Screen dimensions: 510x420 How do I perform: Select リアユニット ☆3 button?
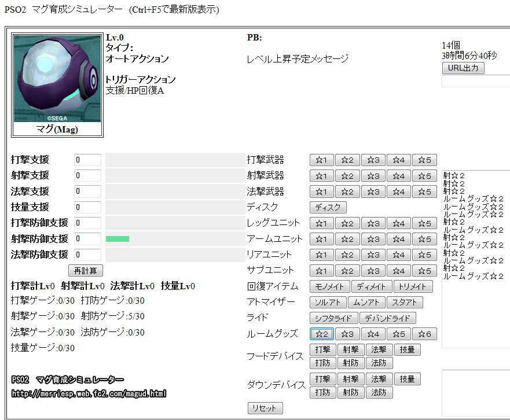373,255
